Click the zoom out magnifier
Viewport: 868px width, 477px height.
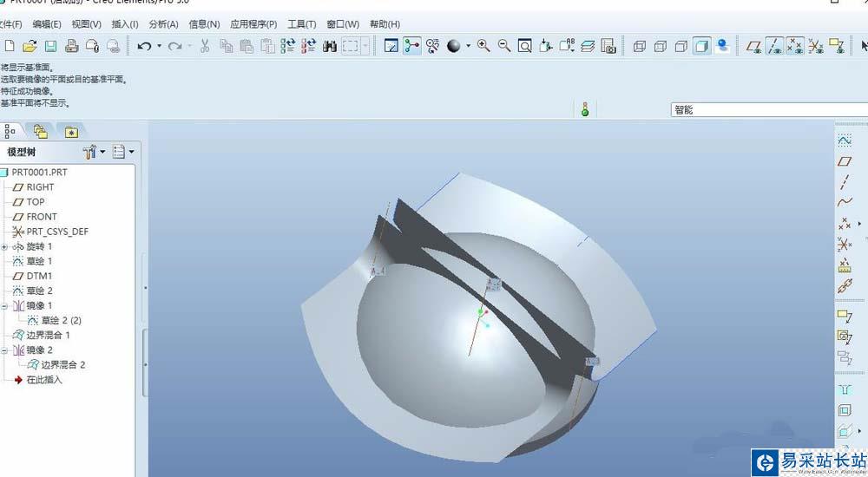coord(503,46)
